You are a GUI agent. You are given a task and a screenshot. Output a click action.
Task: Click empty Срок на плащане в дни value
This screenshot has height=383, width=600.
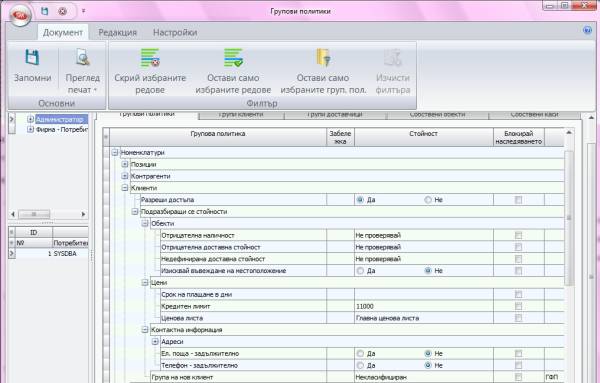424,294
